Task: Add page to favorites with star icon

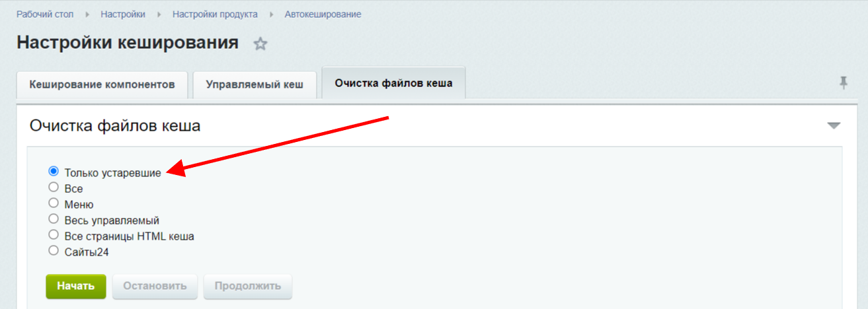Action: [x=260, y=44]
